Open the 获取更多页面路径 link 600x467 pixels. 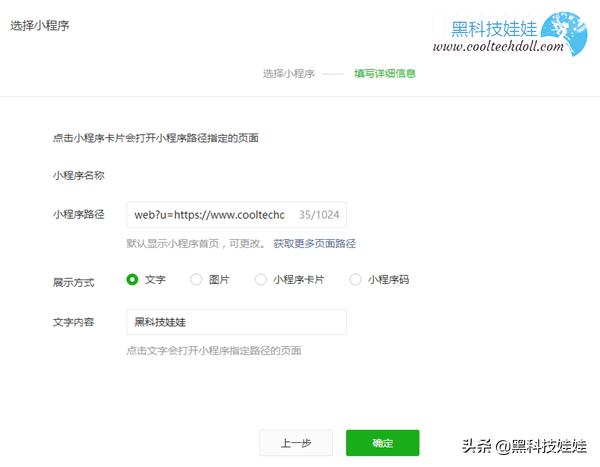pyautogui.click(x=315, y=243)
